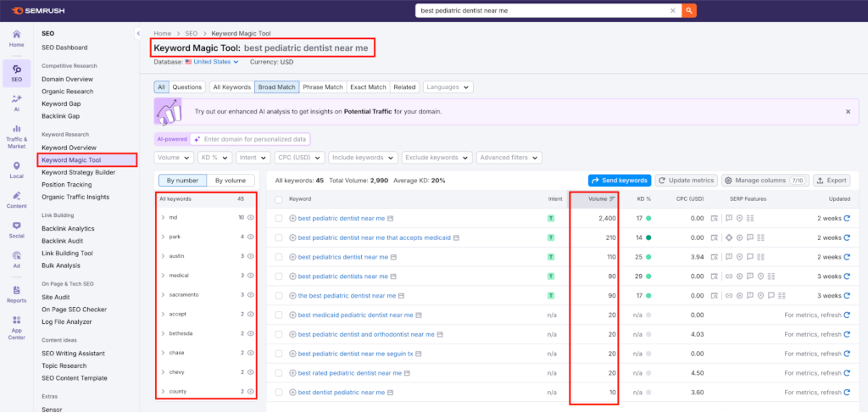Image resolution: width=868 pixels, height=413 pixels.
Task: Open the Ad section icon
Action: 17,260
